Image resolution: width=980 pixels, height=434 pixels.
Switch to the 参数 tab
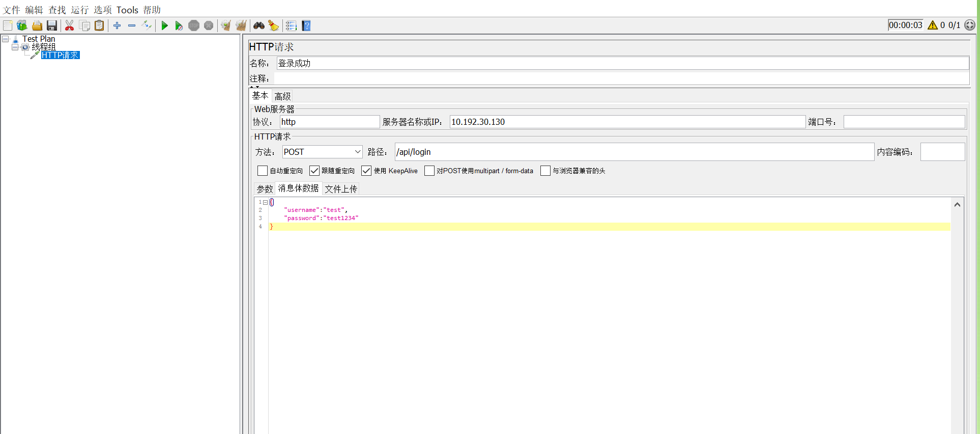(265, 189)
